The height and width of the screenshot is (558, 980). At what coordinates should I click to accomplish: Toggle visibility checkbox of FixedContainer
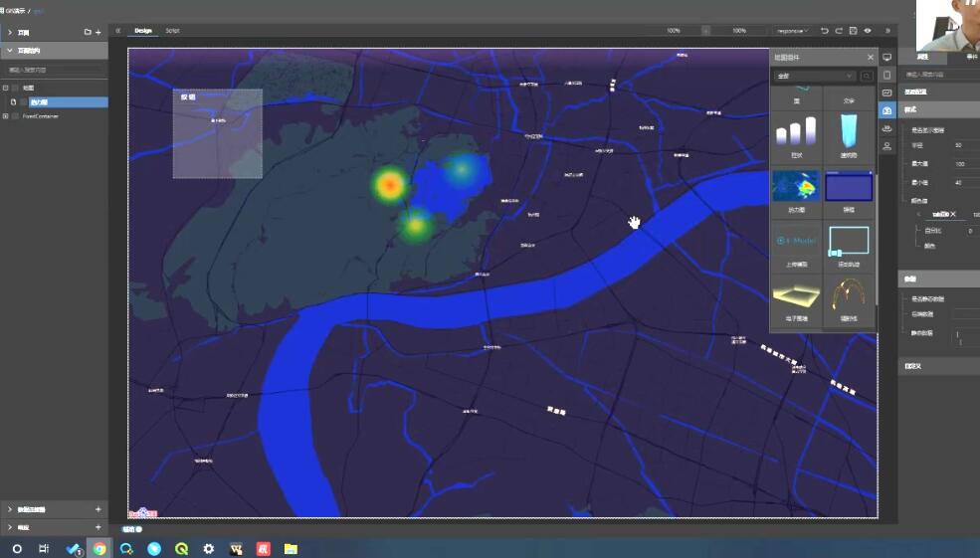pos(16,116)
